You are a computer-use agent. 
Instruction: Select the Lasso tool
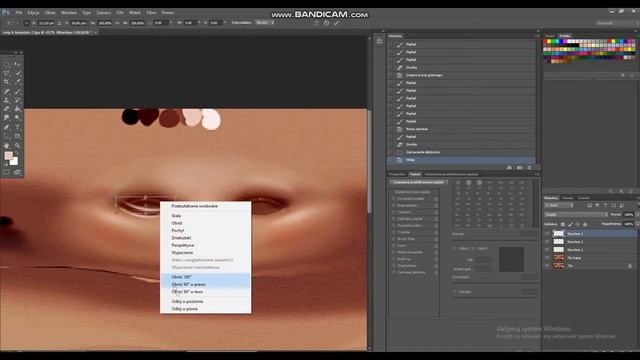coord(7,73)
